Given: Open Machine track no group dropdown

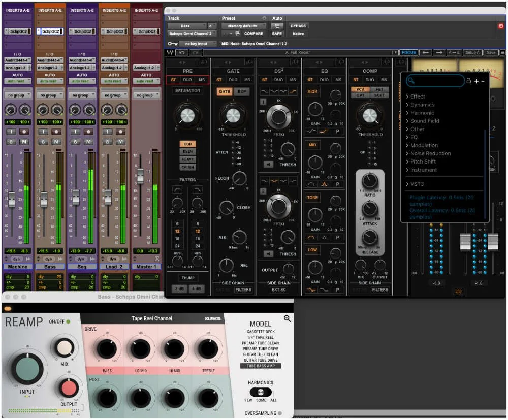Looking at the screenshot, I should coord(18,95).
